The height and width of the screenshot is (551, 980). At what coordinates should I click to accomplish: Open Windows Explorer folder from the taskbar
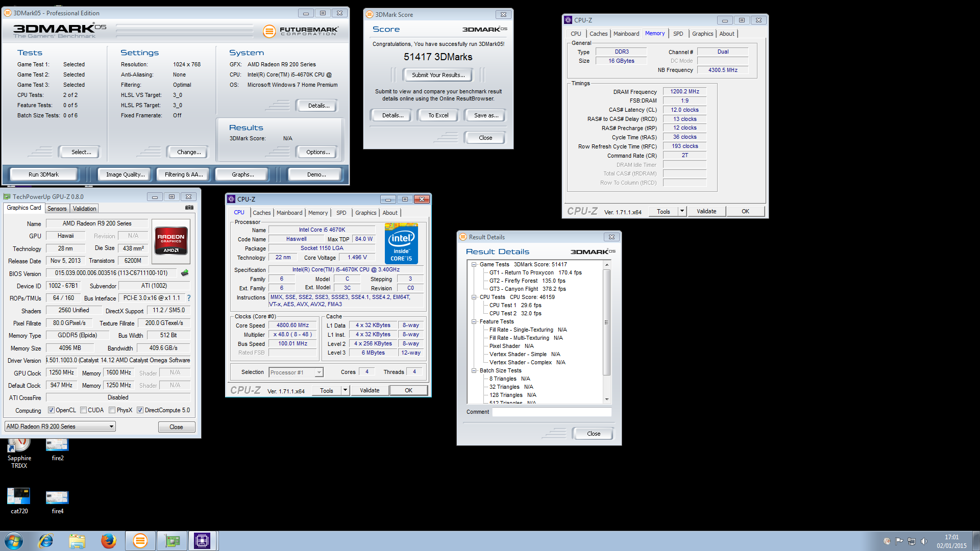[x=77, y=541]
